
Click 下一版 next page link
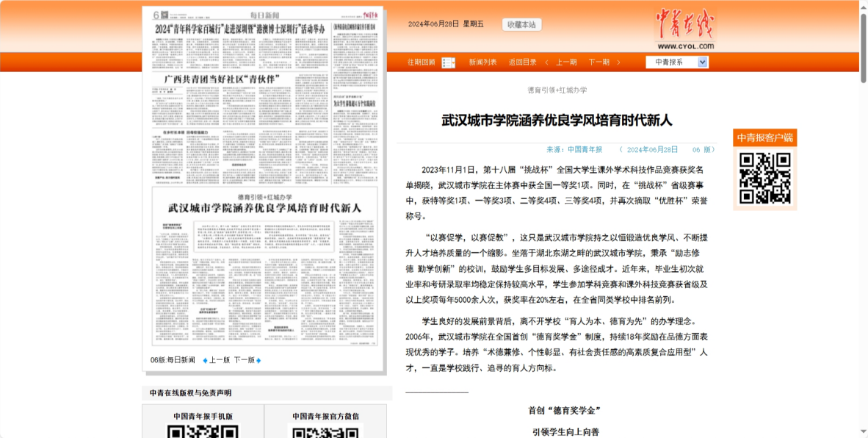tap(244, 360)
